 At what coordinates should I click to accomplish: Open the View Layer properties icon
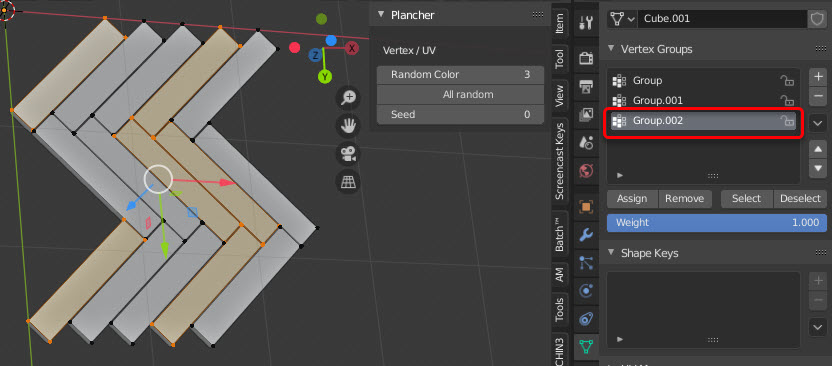(x=586, y=115)
